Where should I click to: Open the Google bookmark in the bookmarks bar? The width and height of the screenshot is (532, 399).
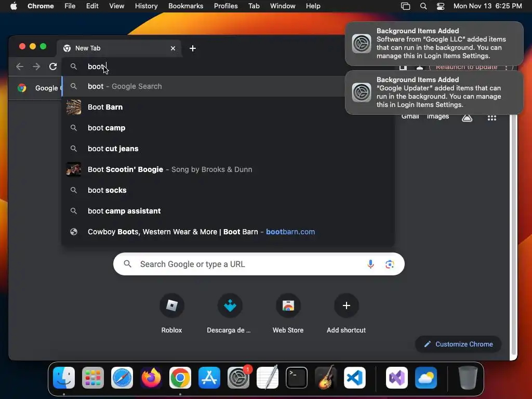[x=39, y=88]
